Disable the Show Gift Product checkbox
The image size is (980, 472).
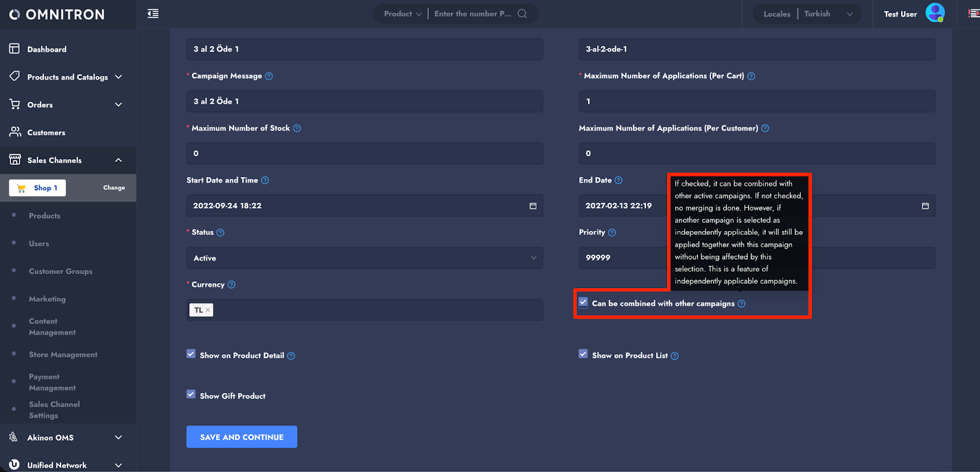click(x=191, y=395)
